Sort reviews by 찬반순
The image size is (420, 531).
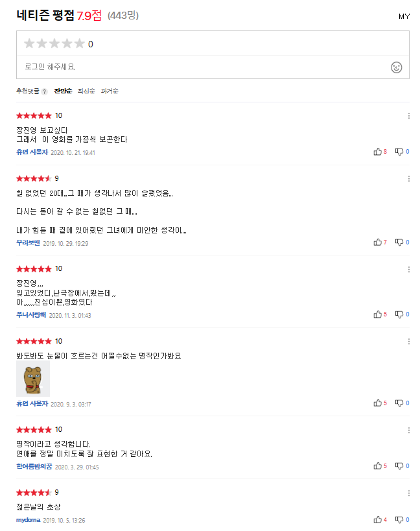(x=63, y=91)
